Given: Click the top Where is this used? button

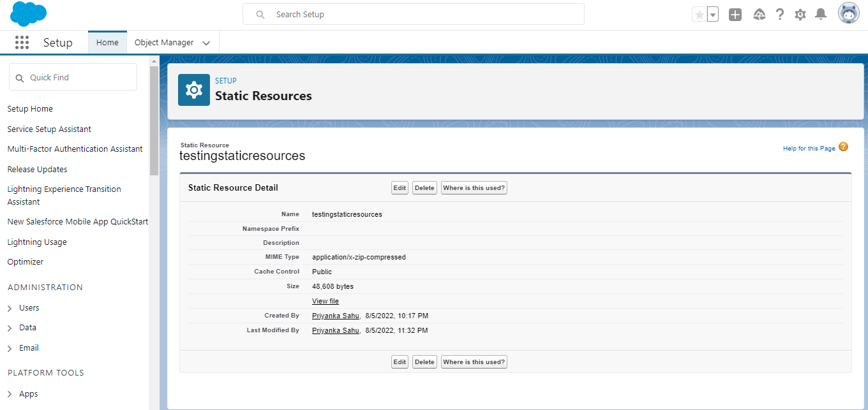Looking at the screenshot, I should click(474, 188).
